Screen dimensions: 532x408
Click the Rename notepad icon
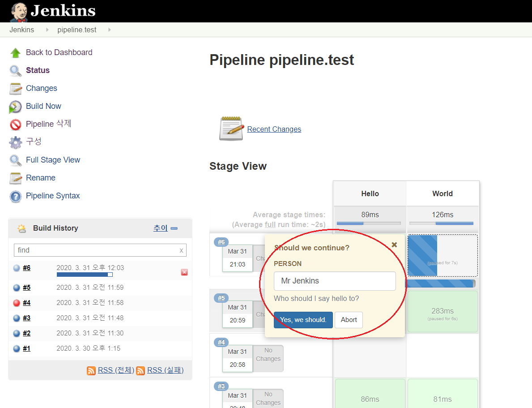[15, 178]
